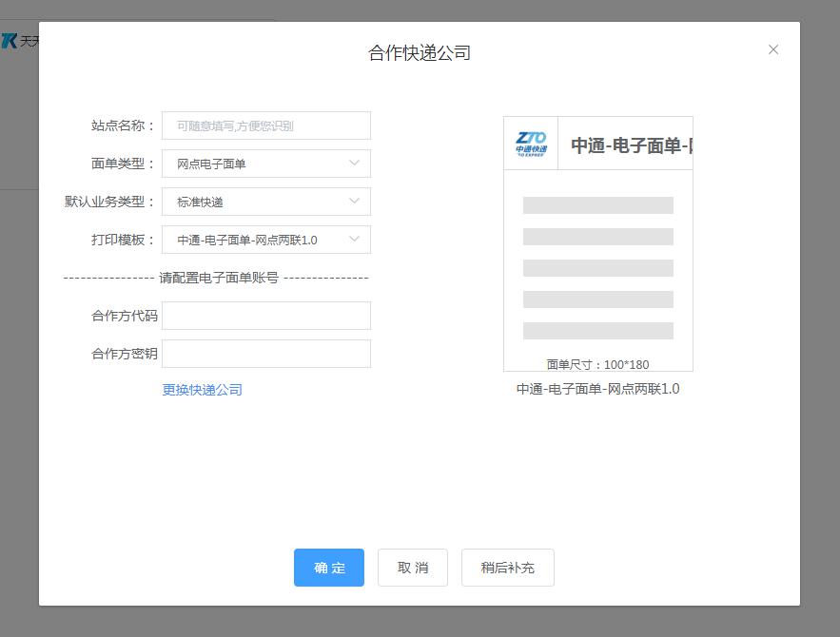Follow the 更换快递公司 link

202,390
